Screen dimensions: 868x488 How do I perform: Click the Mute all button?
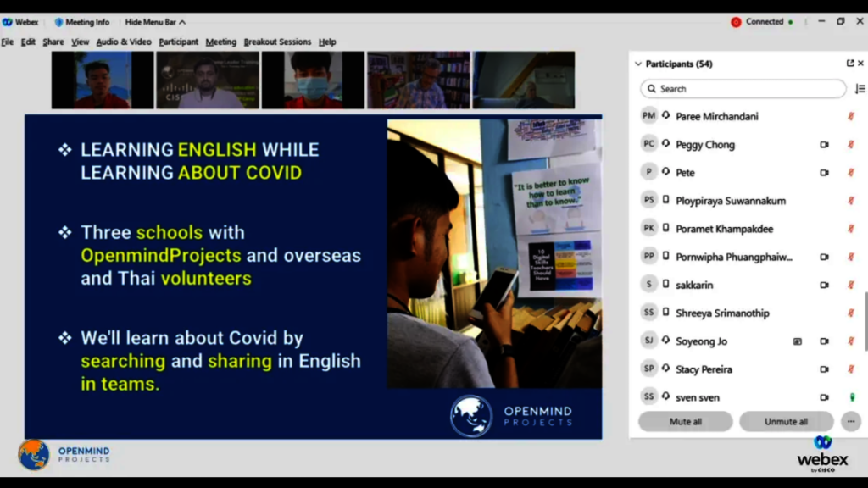pos(685,421)
